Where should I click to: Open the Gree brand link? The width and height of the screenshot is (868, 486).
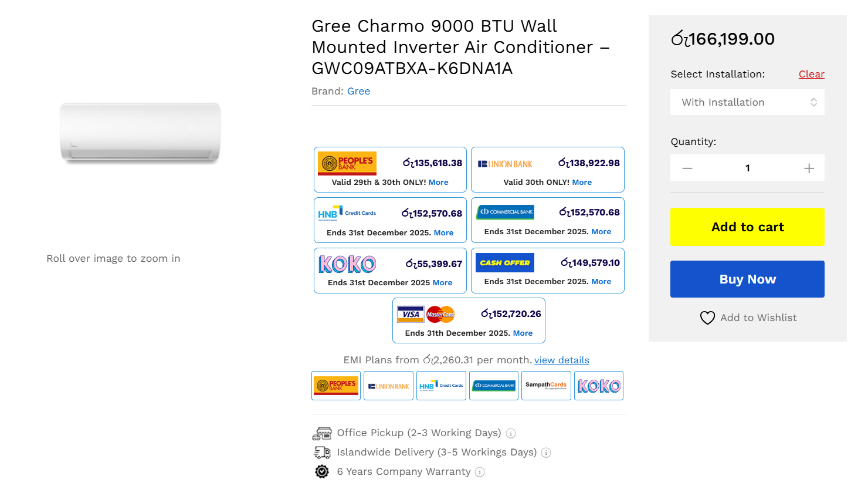tap(358, 91)
